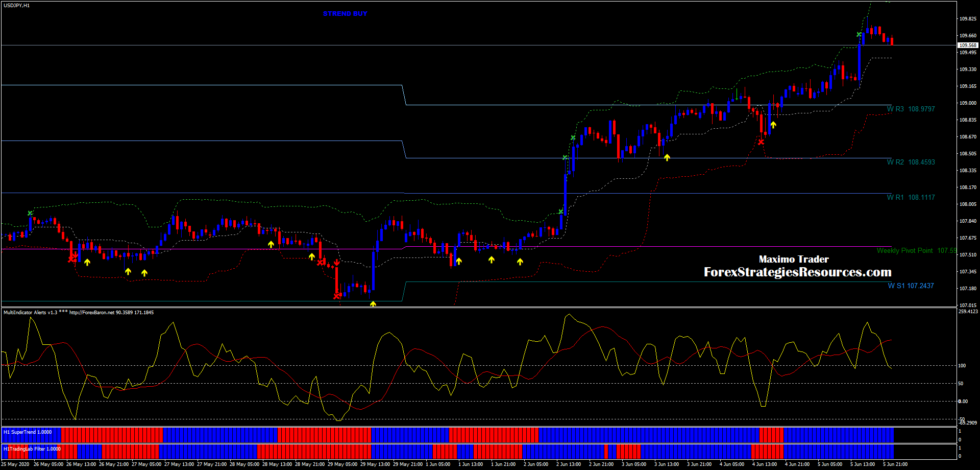
Task: Select a yellow up-arrow buy signal on chart
Action: [x=87, y=262]
